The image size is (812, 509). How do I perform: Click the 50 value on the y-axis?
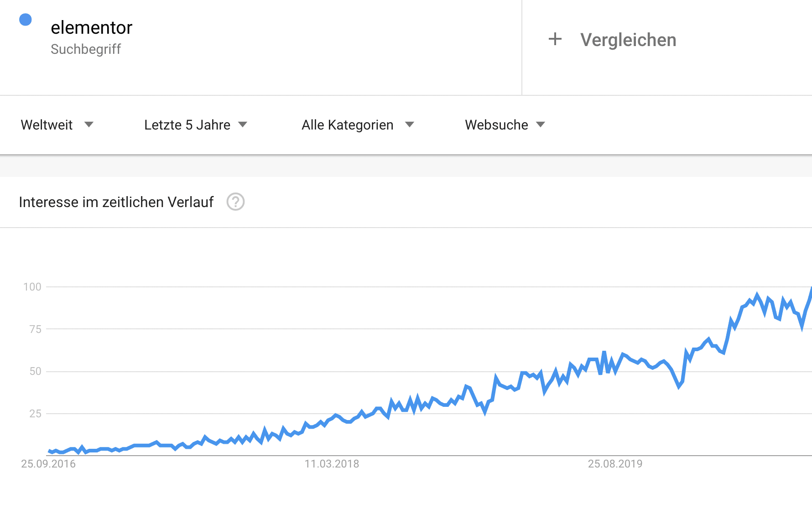pyautogui.click(x=35, y=371)
